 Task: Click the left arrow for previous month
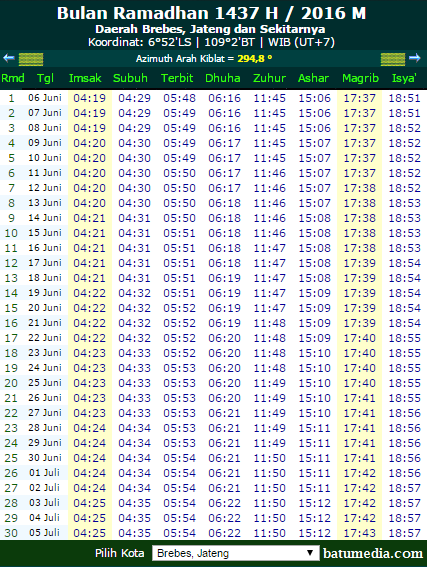pyautogui.click(x=9, y=58)
